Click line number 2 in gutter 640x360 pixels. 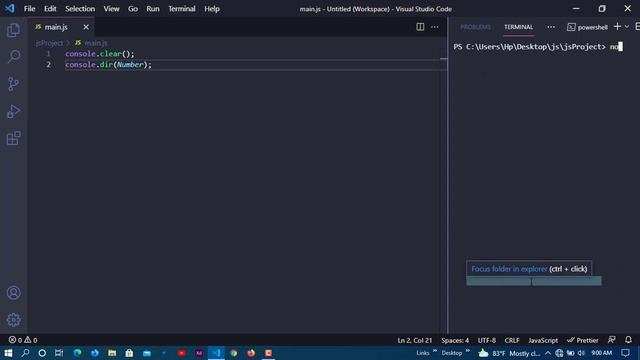click(49, 64)
